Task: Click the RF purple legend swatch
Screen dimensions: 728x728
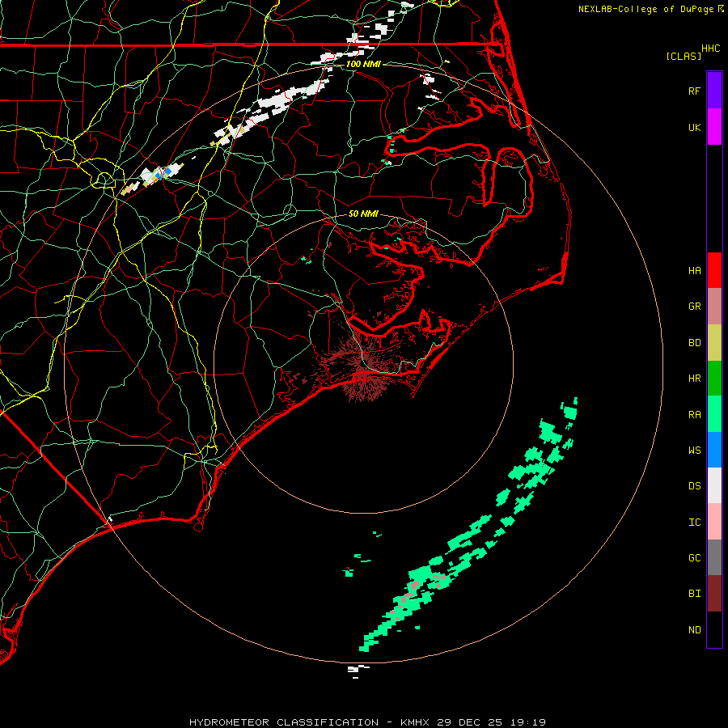Action: pos(714,91)
